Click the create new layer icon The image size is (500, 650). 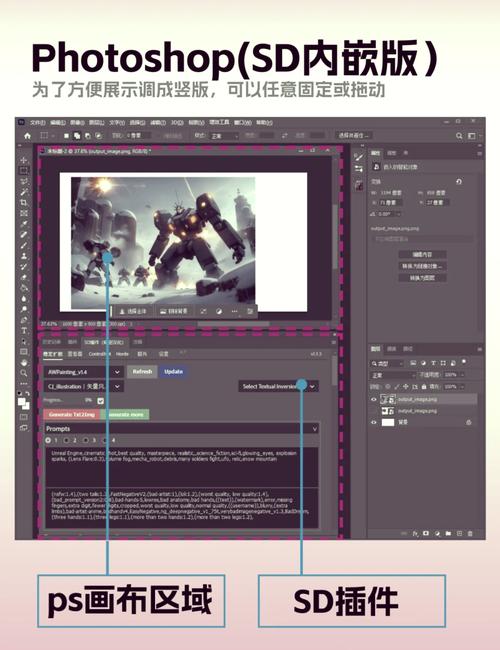(x=459, y=534)
